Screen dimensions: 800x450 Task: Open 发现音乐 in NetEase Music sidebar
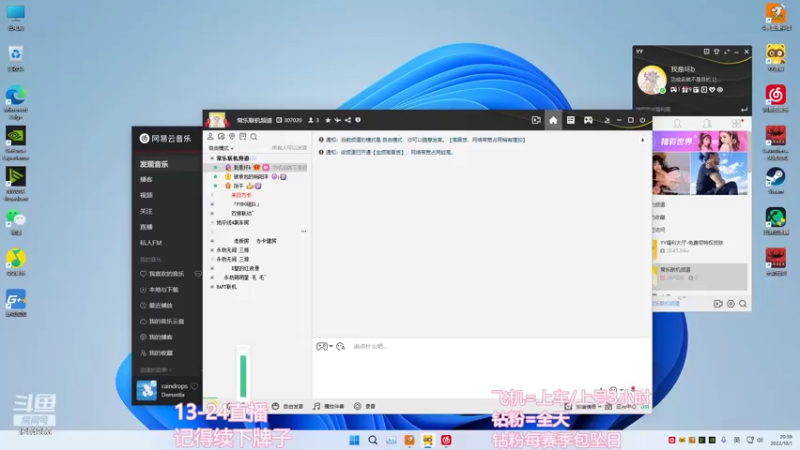point(154,164)
